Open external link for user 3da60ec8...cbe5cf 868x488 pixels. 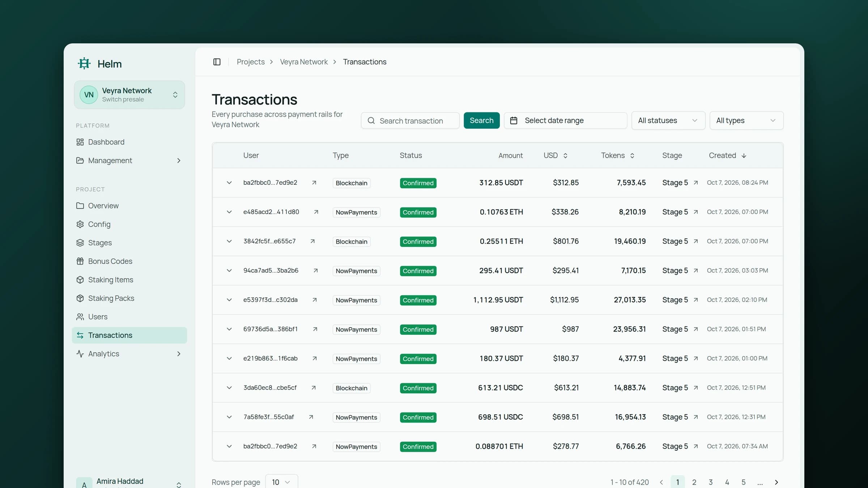coord(314,388)
